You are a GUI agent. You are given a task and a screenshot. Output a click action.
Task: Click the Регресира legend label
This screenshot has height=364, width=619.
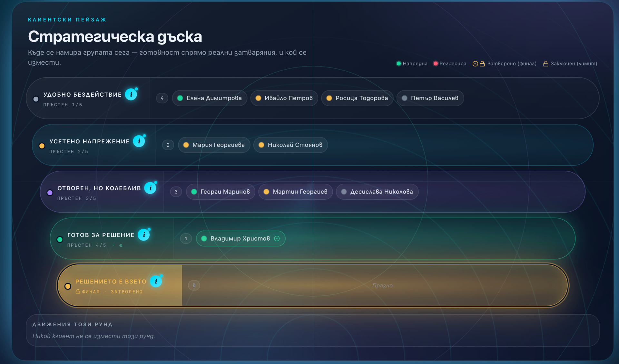453,63
